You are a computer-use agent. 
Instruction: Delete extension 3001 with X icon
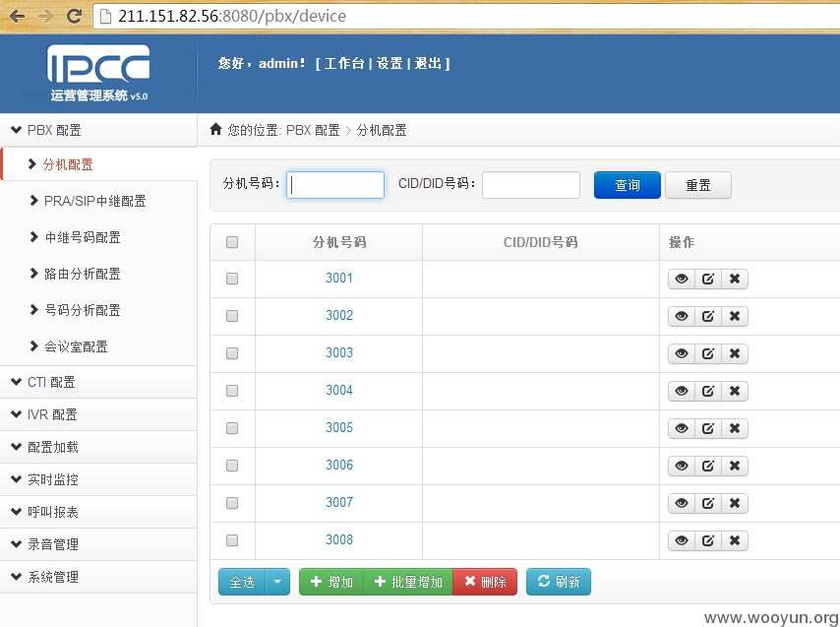tap(735, 279)
